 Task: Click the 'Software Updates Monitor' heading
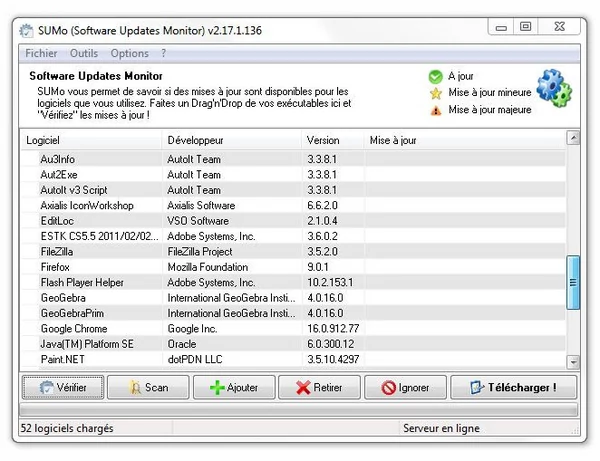96,76
